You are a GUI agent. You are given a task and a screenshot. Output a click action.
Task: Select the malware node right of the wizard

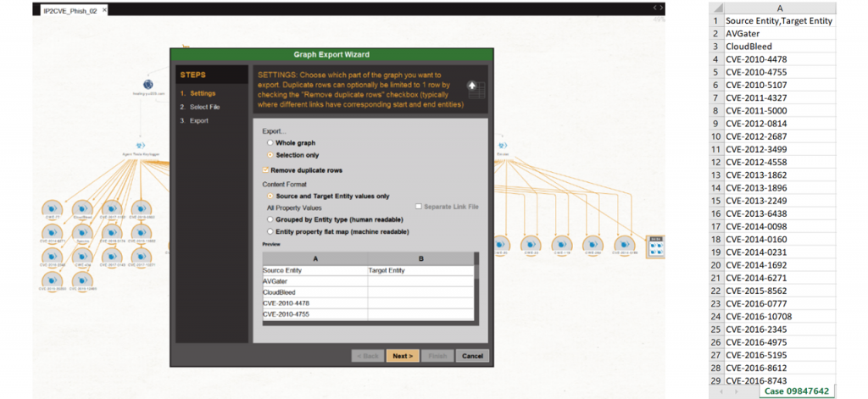point(502,145)
